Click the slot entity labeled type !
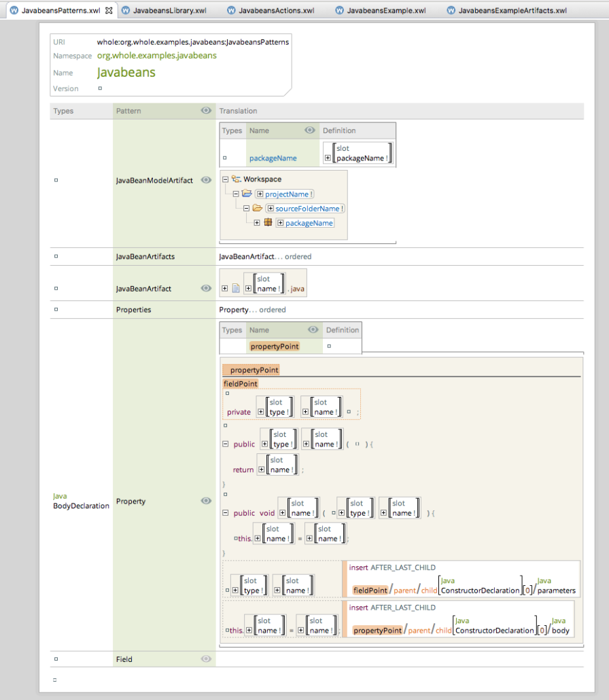The height and width of the screenshot is (700, 609). coord(275,408)
